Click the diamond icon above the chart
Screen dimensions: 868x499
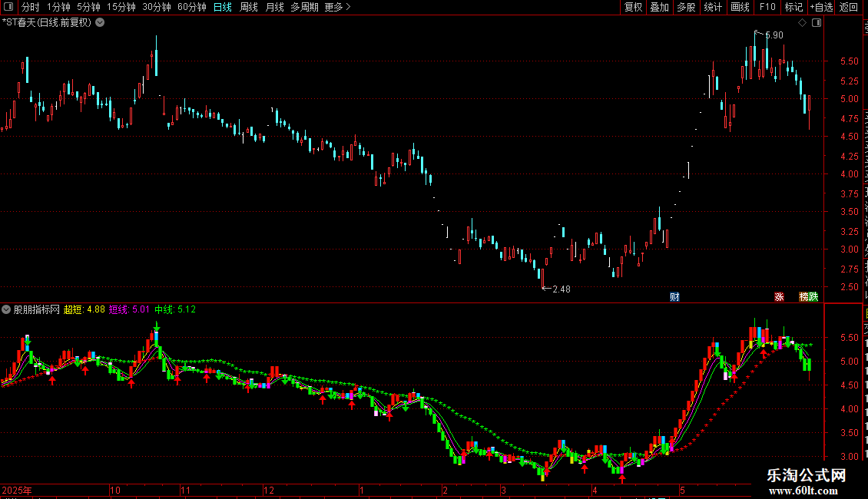pyautogui.click(x=802, y=23)
